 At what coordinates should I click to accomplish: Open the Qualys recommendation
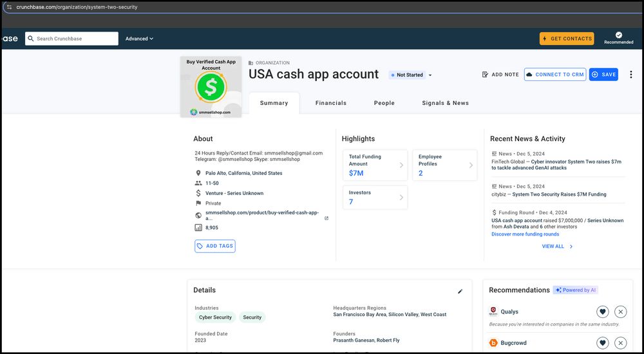pyautogui.click(x=509, y=312)
